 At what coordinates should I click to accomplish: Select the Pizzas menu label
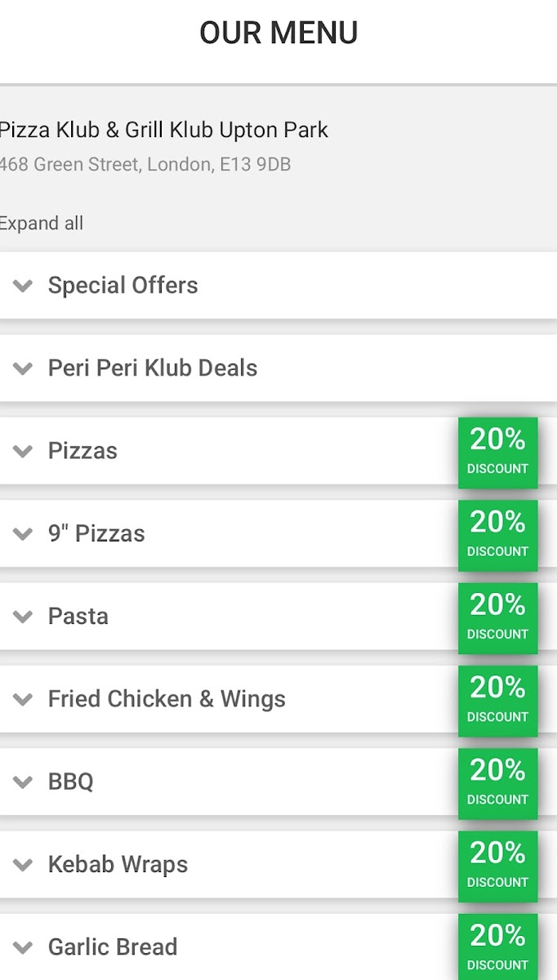point(82,451)
